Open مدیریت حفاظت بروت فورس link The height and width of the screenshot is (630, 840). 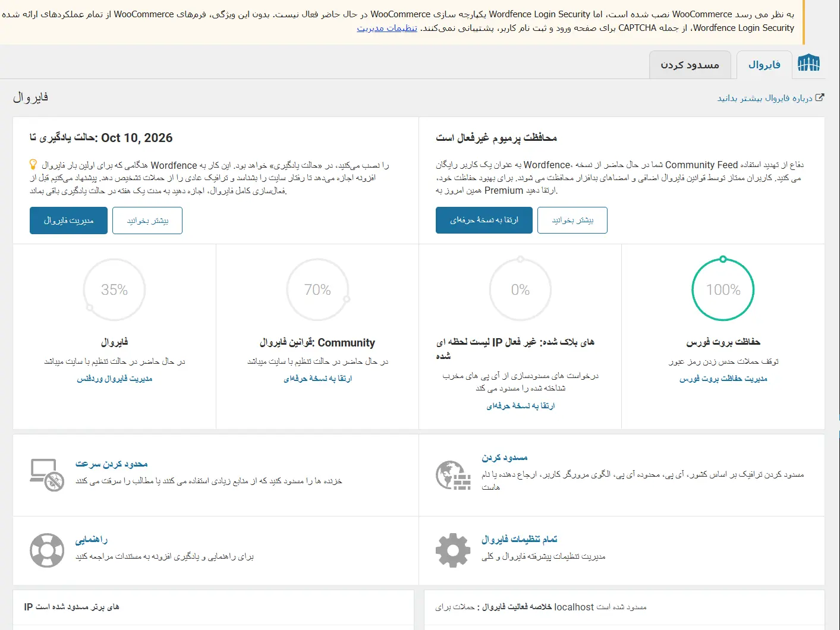723,379
